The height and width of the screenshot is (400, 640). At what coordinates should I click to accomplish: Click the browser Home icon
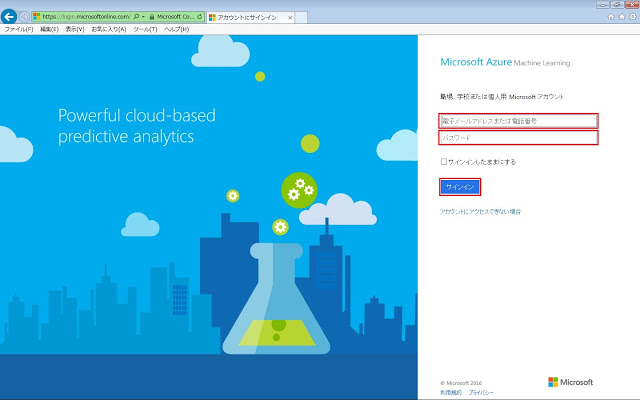click(611, 17)
